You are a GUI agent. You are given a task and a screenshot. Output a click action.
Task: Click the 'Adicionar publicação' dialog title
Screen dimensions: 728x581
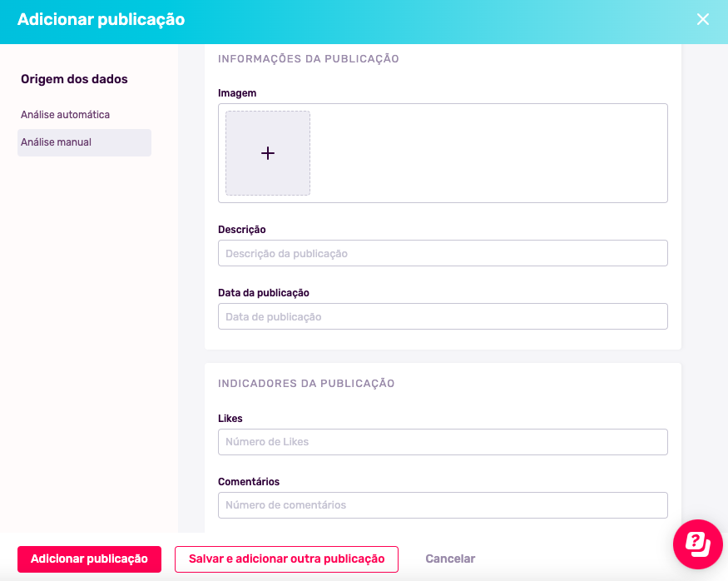(x=102, y=19)
